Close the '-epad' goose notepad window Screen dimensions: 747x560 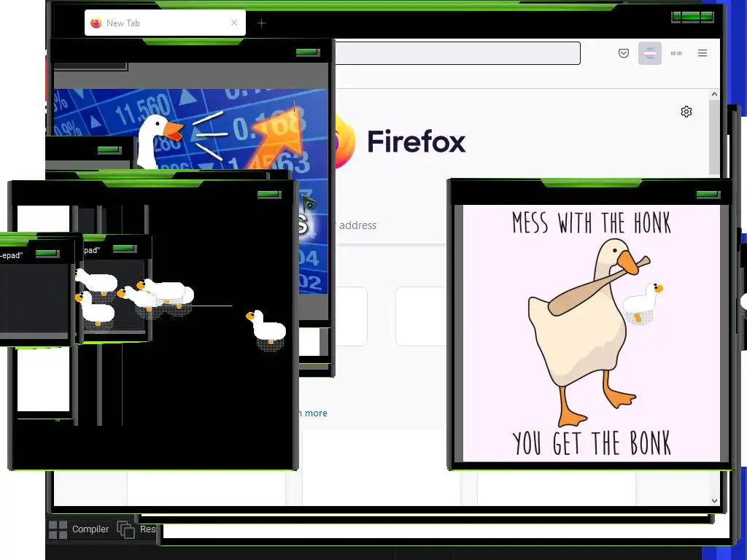pos(47,253)
